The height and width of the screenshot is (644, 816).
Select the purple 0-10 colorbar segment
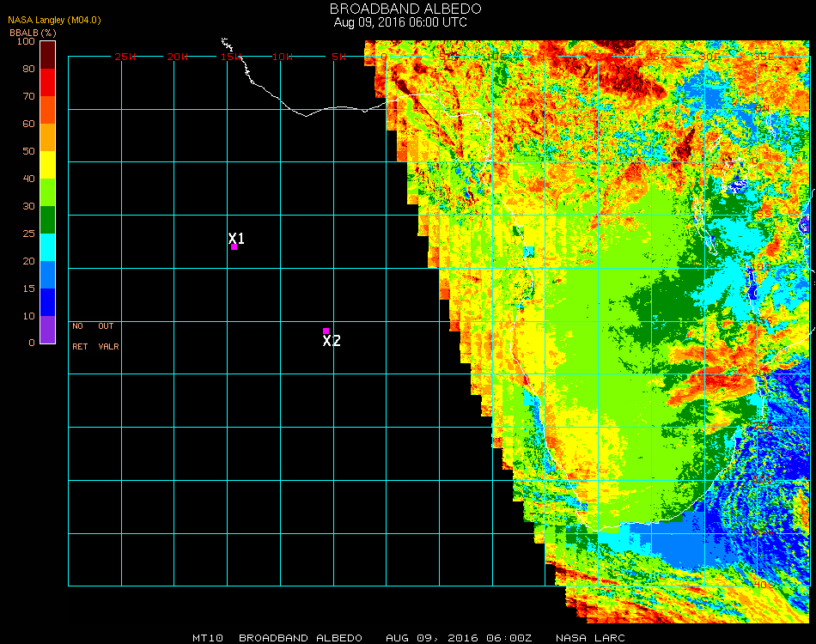[48, 330]
